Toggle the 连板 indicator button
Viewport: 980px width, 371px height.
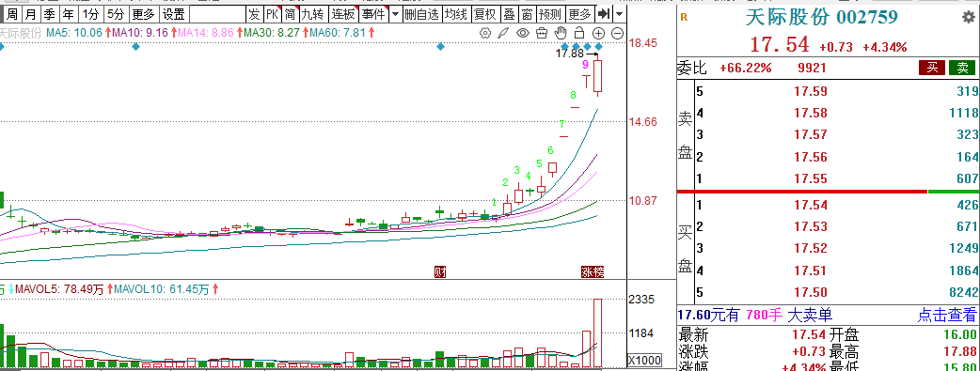(342, 13)
